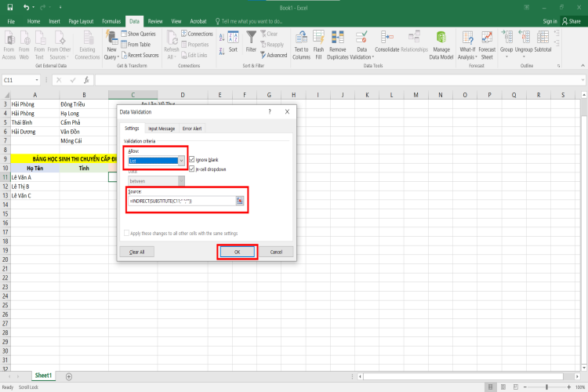The width and height of the screenshot is (588, 392).
Task: Open From Access data import
Action: [x=9, y=45]
